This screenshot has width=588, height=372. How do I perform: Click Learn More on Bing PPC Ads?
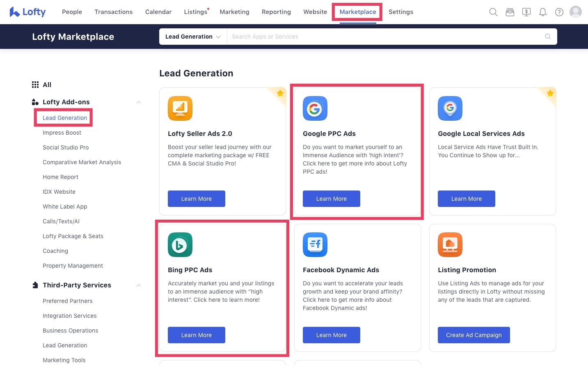(196, 335)
